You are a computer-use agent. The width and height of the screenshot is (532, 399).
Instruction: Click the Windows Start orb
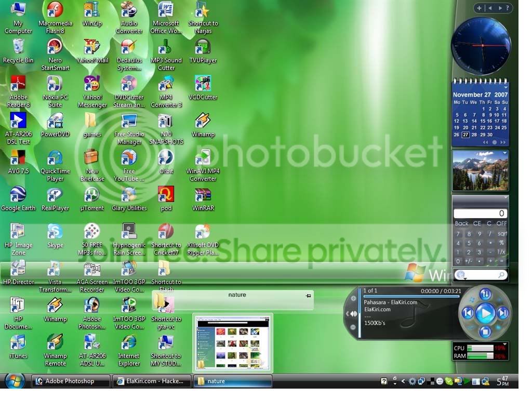point(14,381)
